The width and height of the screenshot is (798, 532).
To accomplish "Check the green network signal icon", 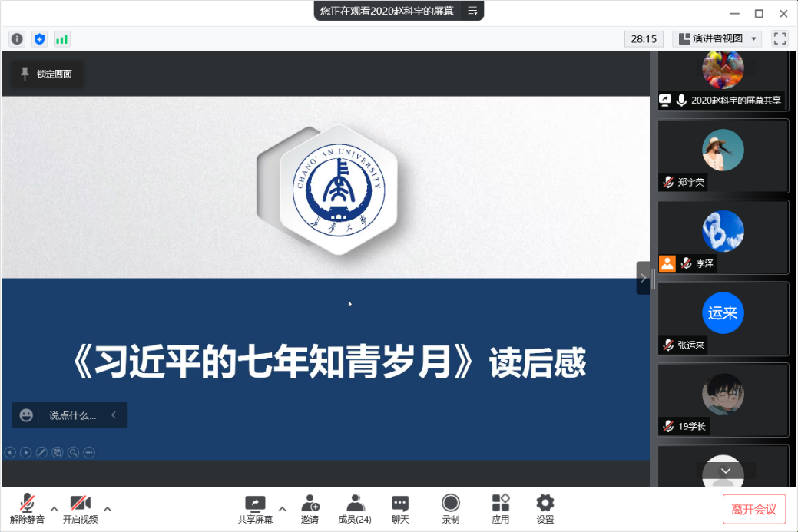I will (x=61, y=38).
